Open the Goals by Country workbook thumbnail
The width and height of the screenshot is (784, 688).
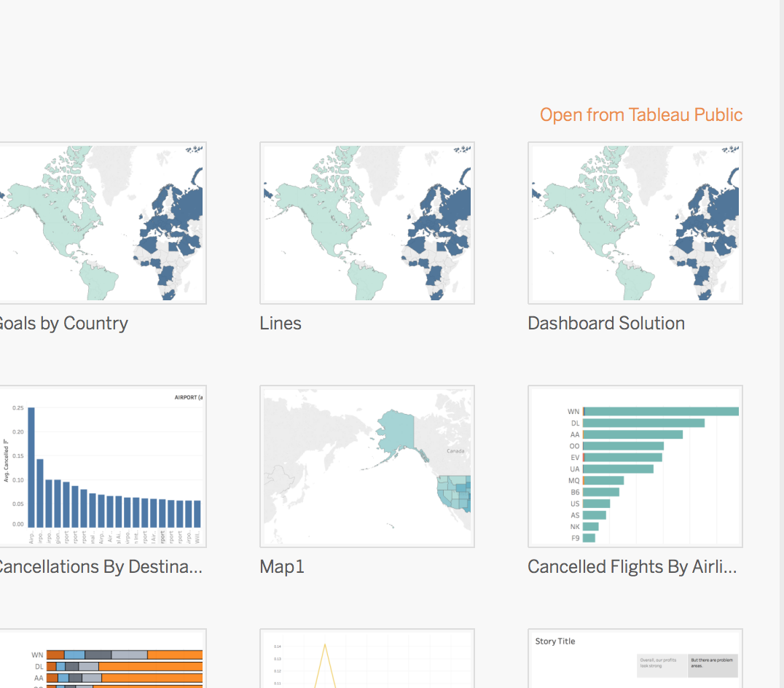[x=102, y=223]
